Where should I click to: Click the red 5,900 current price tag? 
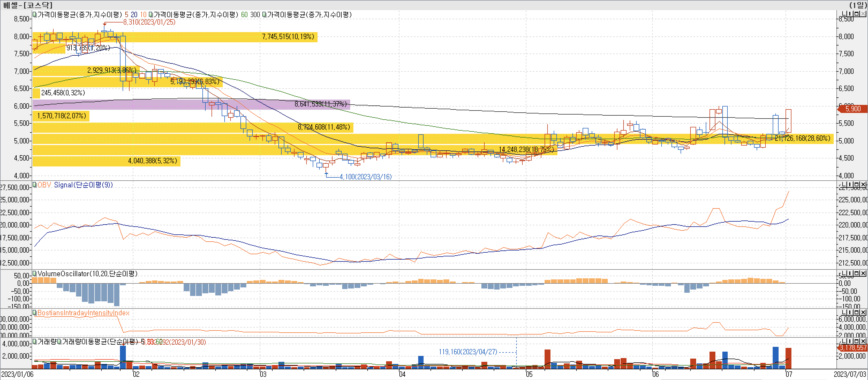click(853, 109)
